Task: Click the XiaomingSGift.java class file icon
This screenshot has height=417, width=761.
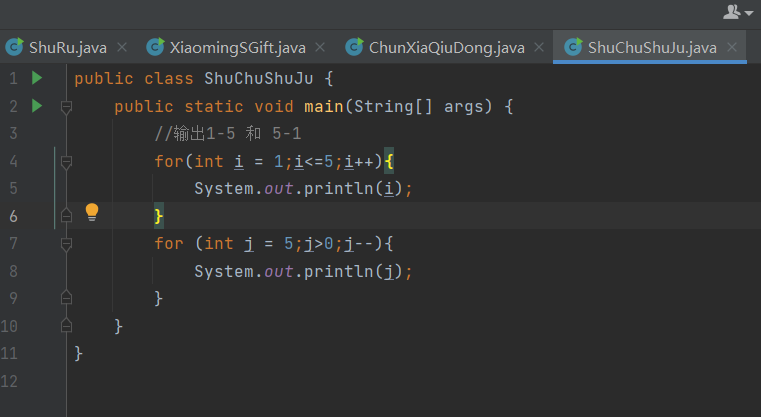Action: coord(155,47)
